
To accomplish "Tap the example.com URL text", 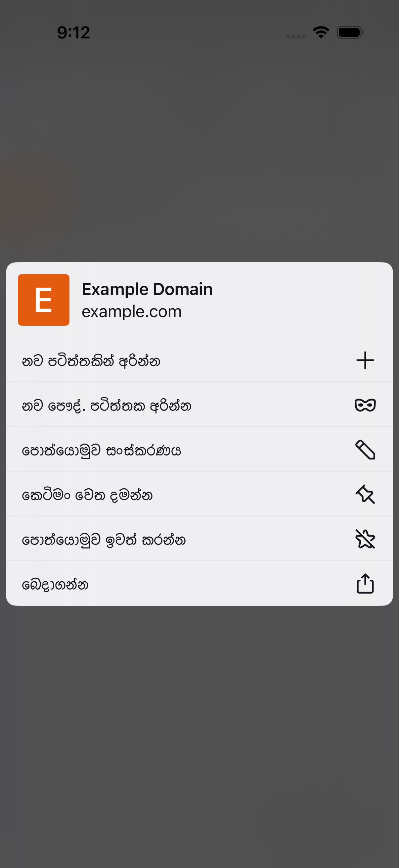I will click(132, 311).
